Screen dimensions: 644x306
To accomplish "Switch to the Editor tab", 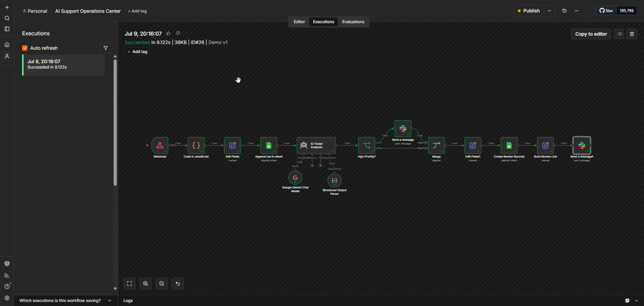I will point(299,22).
